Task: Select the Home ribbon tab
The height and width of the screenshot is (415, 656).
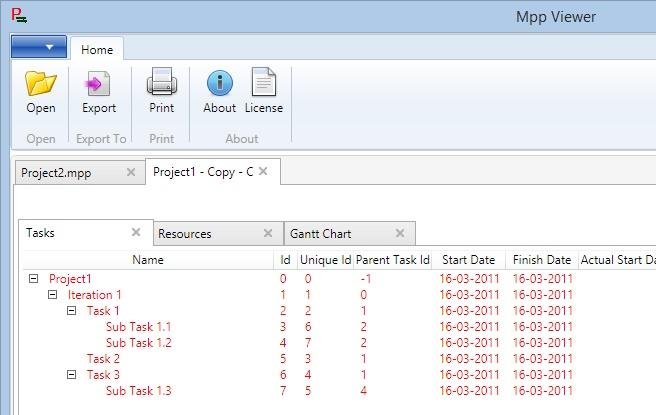Action: coord(97,50)
